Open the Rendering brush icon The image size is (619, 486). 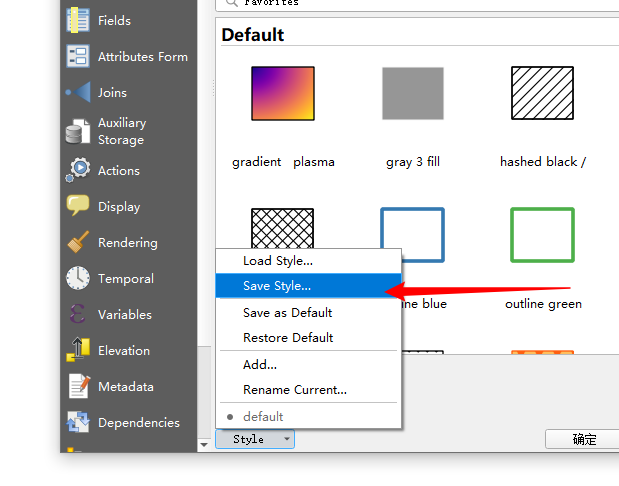pos(78,242)
